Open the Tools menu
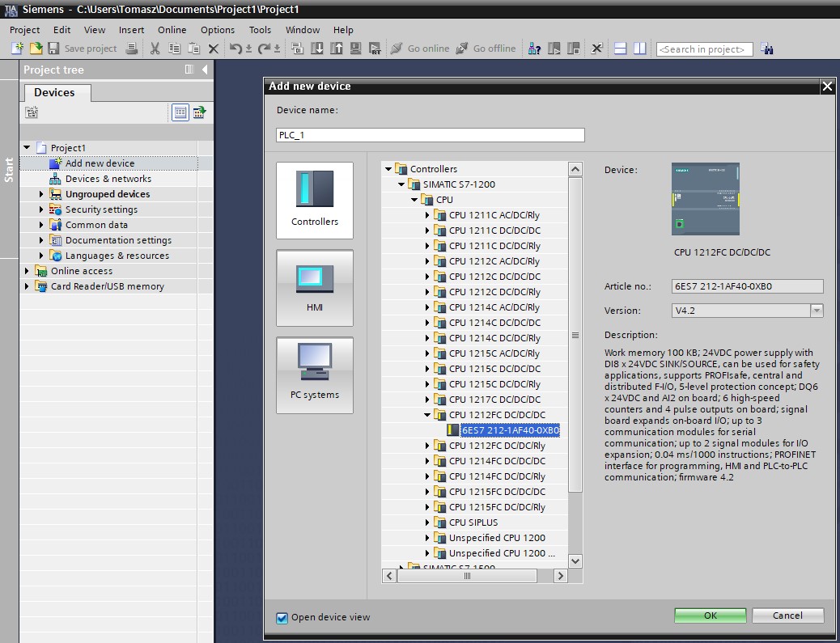The height and width of the screenshot is (643, 840). pos(260,30)
